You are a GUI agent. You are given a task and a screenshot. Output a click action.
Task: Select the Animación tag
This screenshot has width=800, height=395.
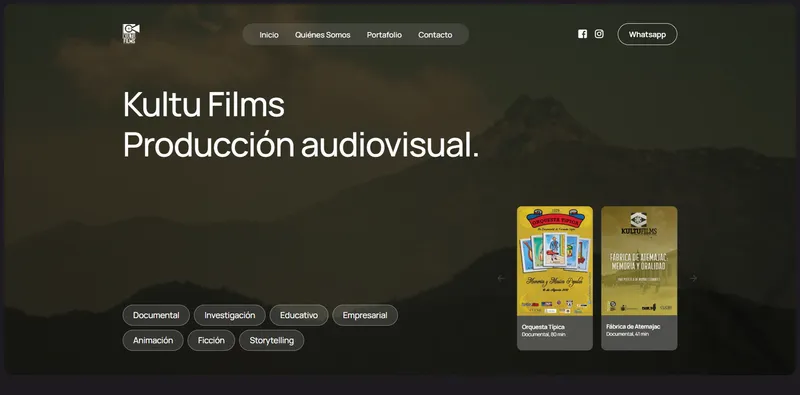point(153,340)
